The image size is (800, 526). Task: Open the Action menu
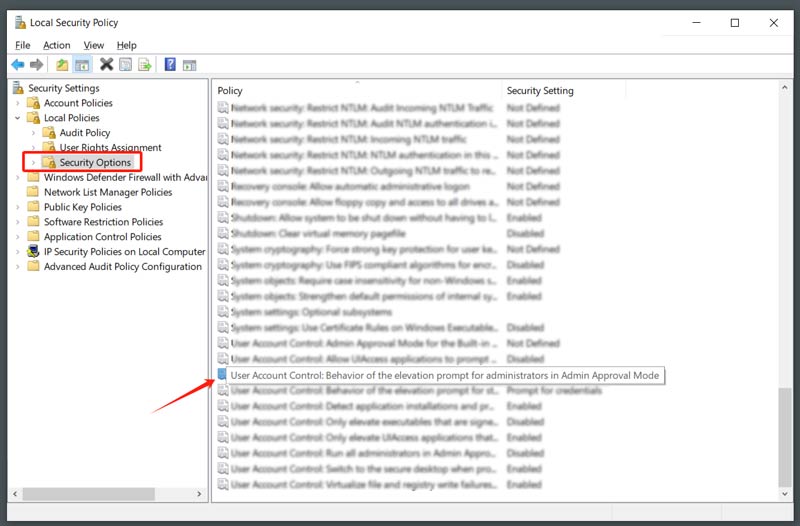pos(57,45)
